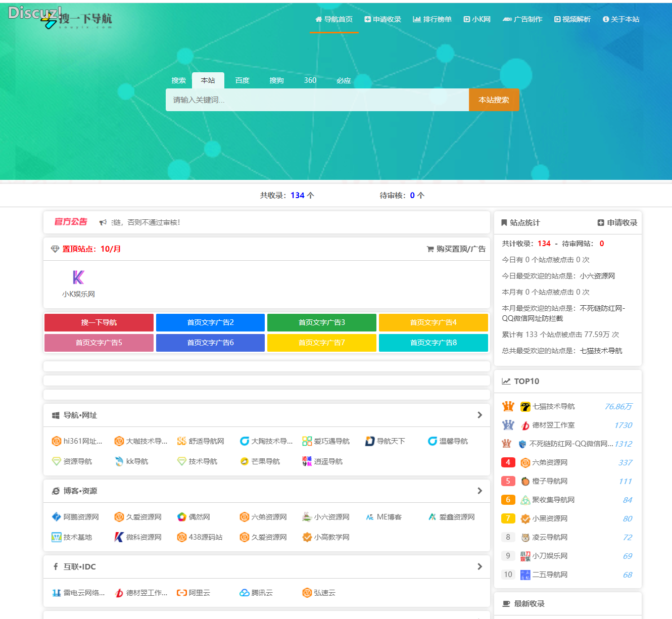Open the 爱鑫资源网 site icon
The image size is (672, 619).
click(x=433, y=517)
